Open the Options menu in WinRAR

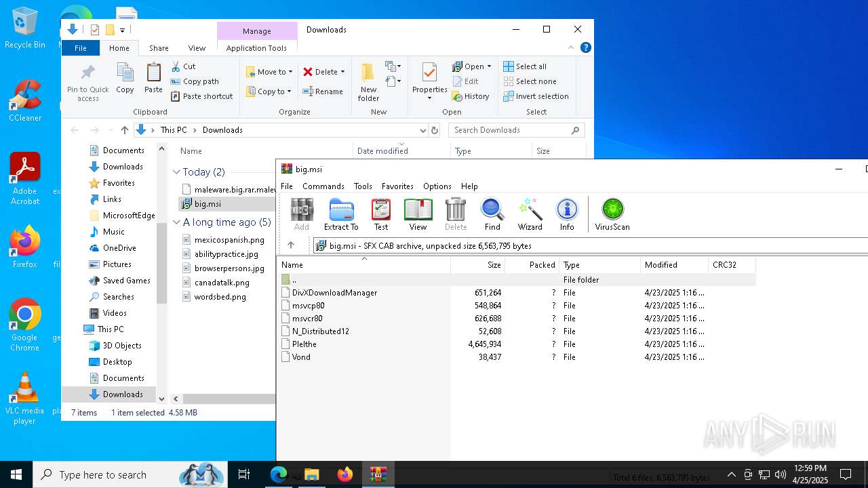click(x=437, y=186)
